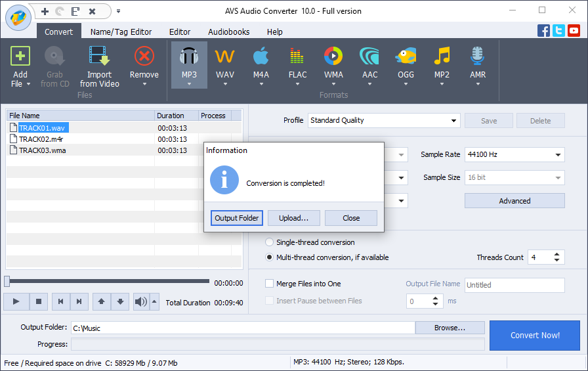
Task: Open the Profile Standard Quality dropdown
Action: [x=384, y=120]
